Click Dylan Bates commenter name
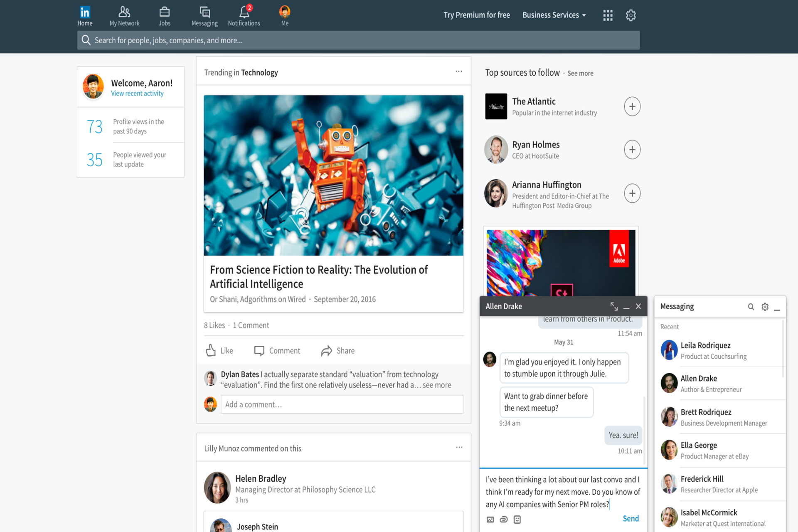798x532 pixels. point(240,374)
